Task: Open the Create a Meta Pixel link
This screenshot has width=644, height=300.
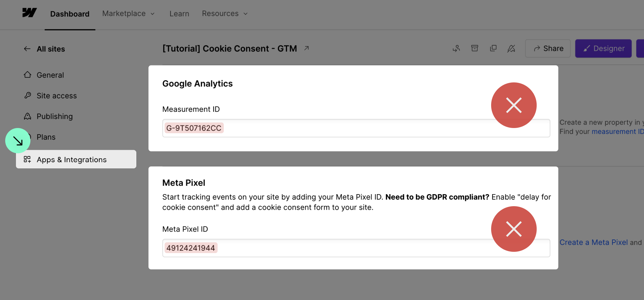Action: pyautogui.click(x=594, y=242)
